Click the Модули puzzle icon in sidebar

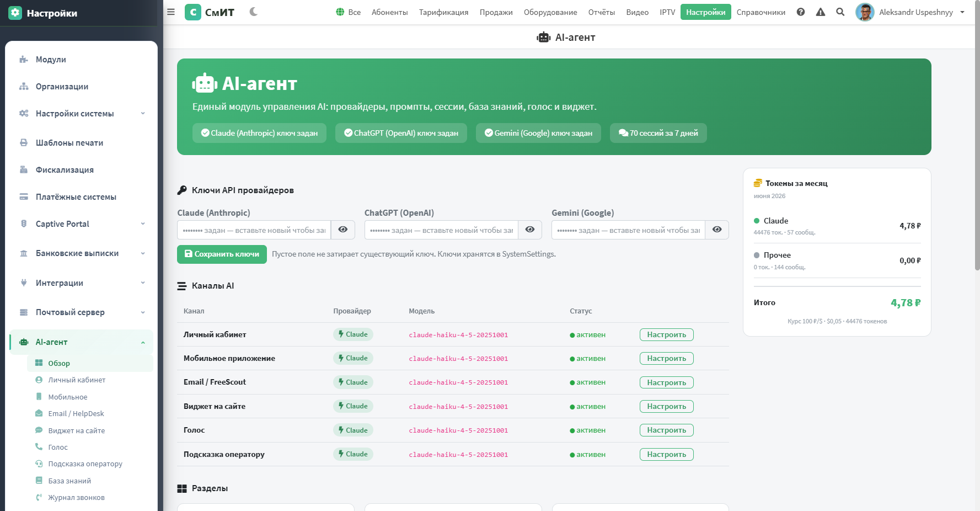(x=24, y=60)
